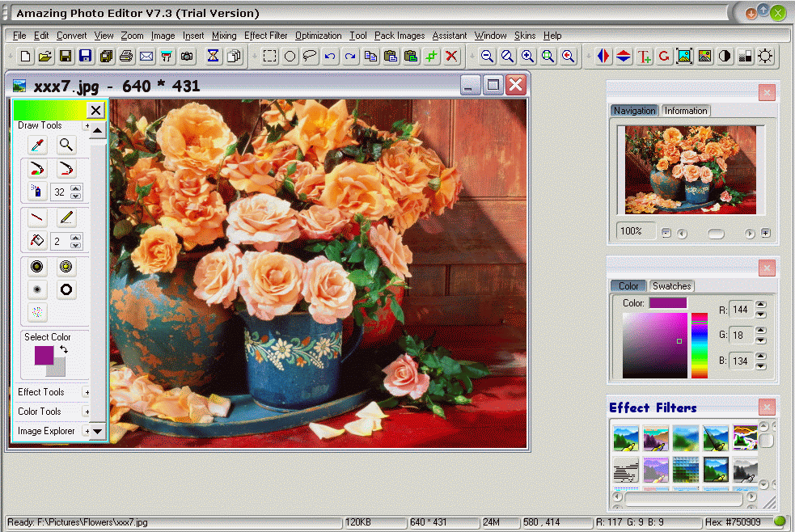Screen dimensions: 795x532
Task: Click the Zoom In magnifier icon
Action: 527,56
